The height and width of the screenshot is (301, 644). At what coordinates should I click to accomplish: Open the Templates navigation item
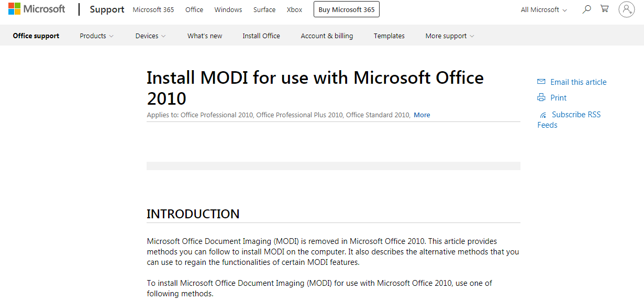pos(389,36)
